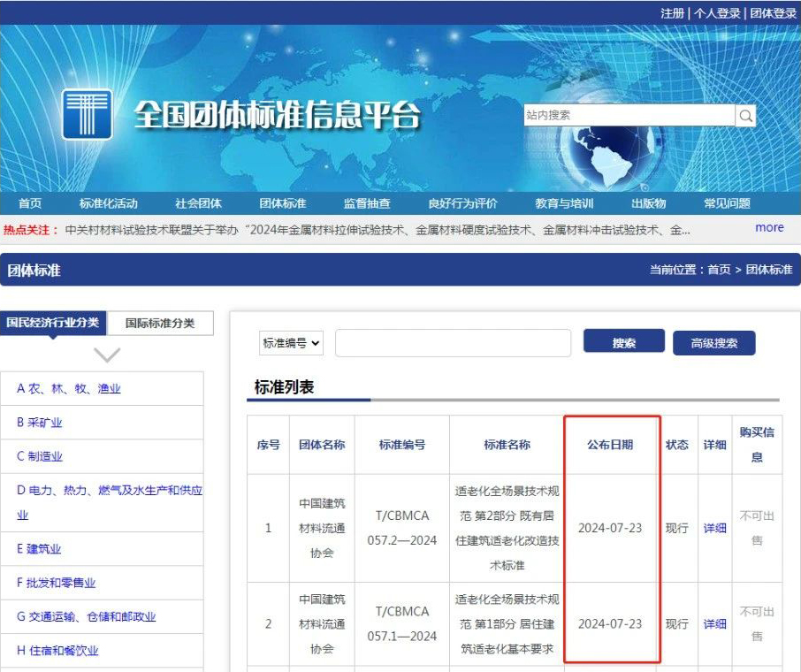The image size is (801, 672).
Task: Click 中国建筑材料流通协会 in row 1
Action: click(322, 528)
